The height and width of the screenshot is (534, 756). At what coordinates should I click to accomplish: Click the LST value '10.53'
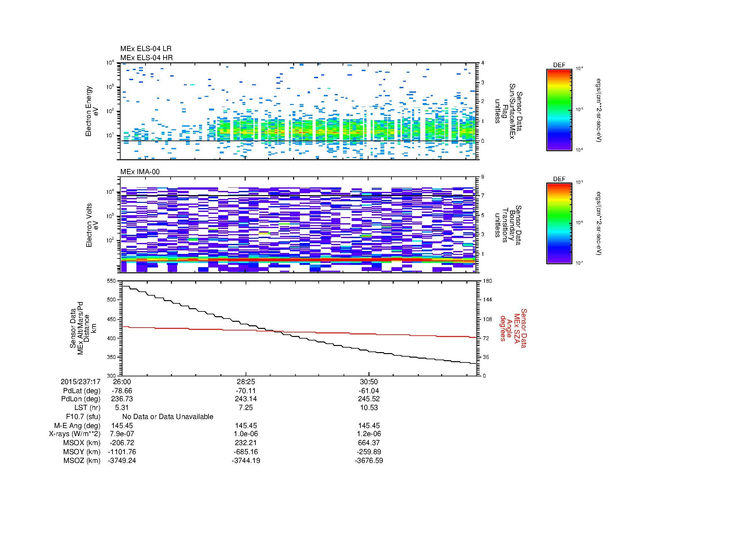pyautogui.click(x=369, y=408)
